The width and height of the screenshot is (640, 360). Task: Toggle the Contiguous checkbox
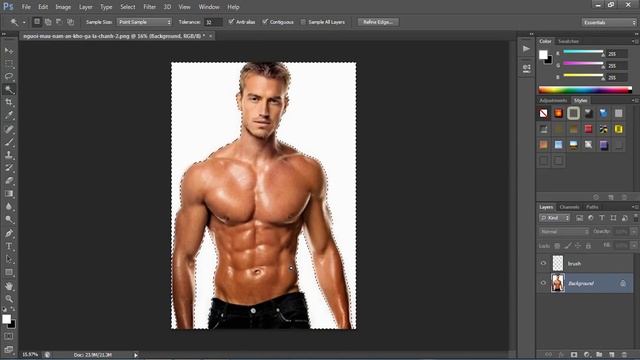pyautogui.click(x=265, y=22)
